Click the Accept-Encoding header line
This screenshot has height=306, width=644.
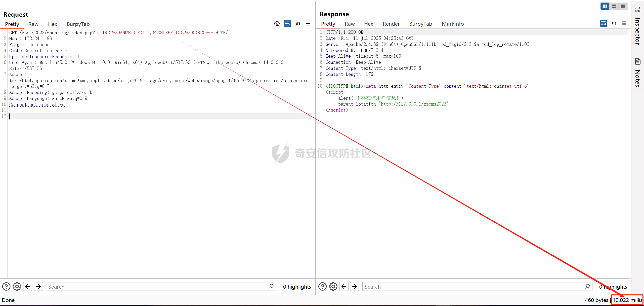[x=52, y=92]
